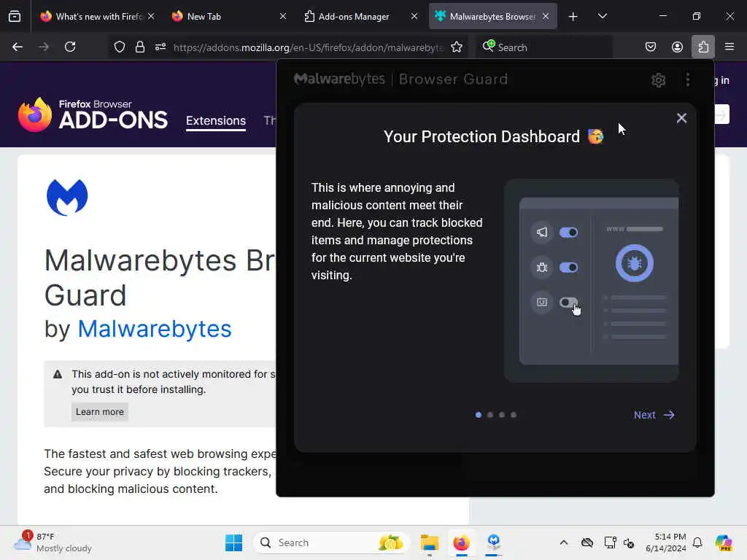
Task: Open the site permissions icon in address bar
Action: click(x=160, y=47)
